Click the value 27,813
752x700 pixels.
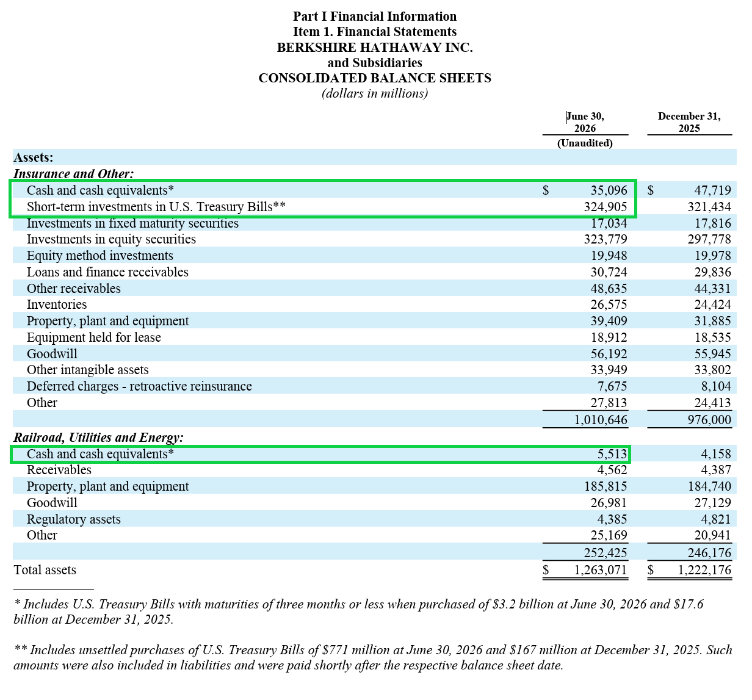coord(609,403)
